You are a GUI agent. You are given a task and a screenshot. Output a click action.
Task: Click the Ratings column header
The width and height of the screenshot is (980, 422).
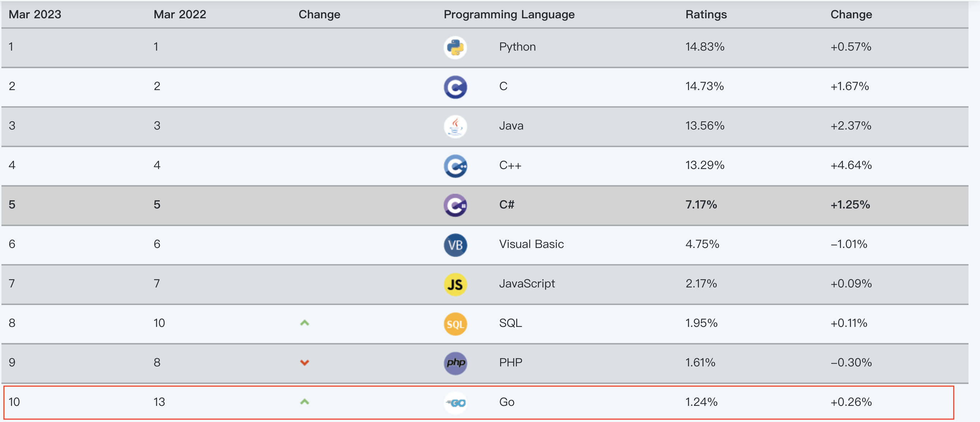point(706,14)
